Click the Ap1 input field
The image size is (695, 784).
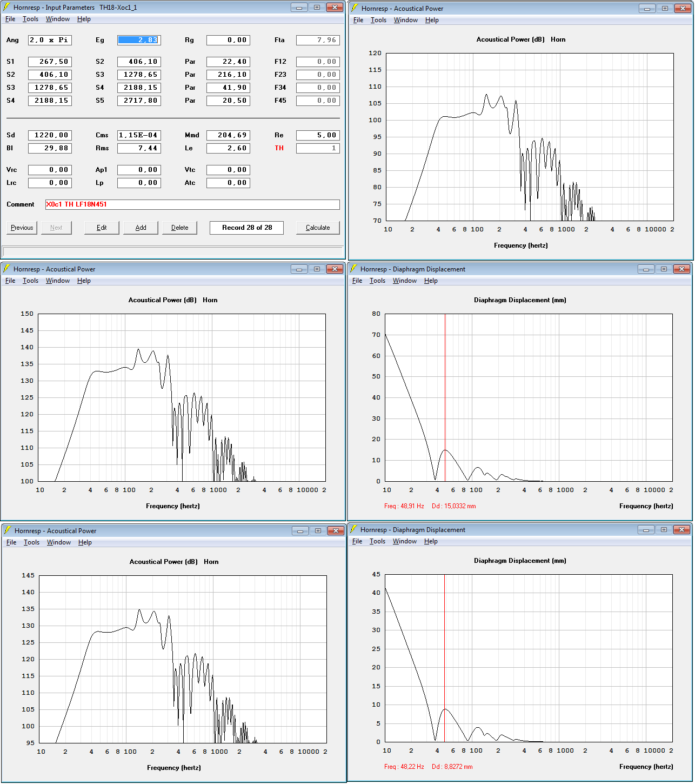pyautogui.click(x=139, y=170)
